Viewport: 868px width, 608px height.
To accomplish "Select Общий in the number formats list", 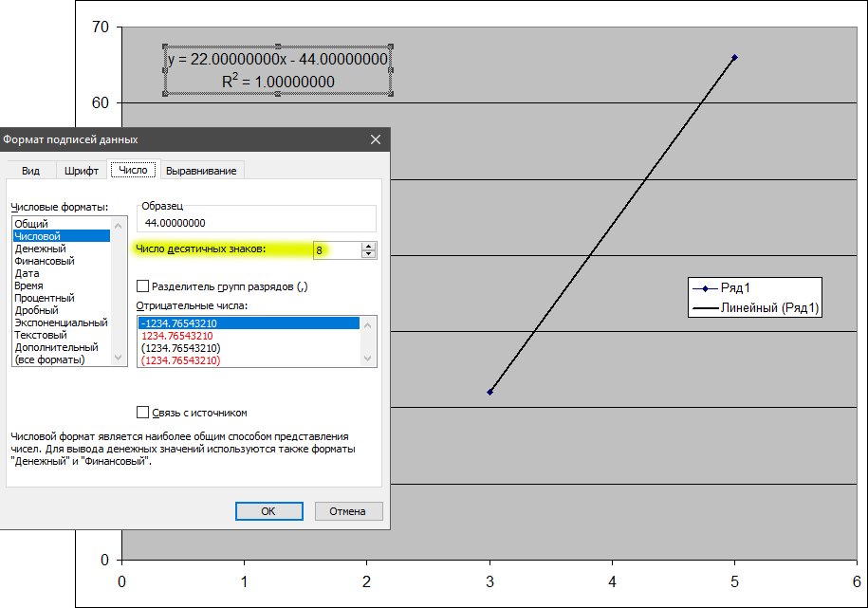I will click(32, 224).
